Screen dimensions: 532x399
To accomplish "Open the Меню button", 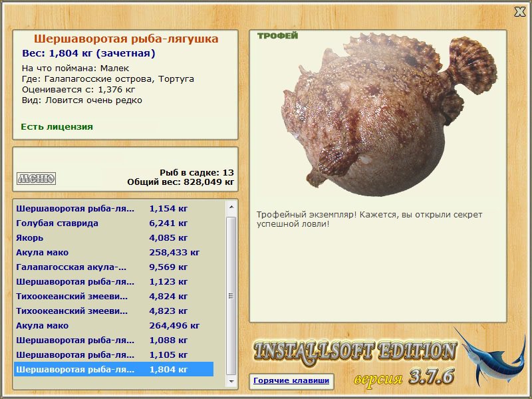I will [37, 178].
